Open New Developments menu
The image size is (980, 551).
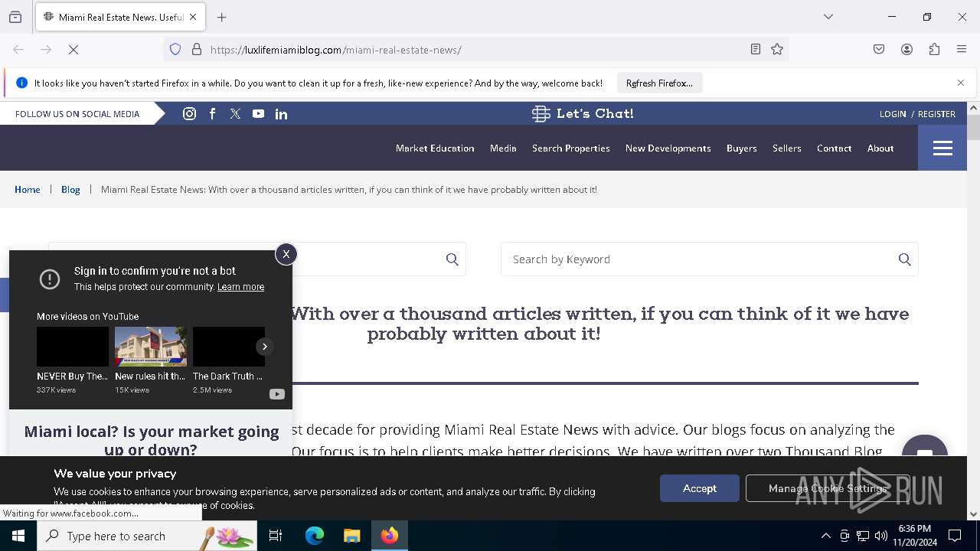point(668,148)
